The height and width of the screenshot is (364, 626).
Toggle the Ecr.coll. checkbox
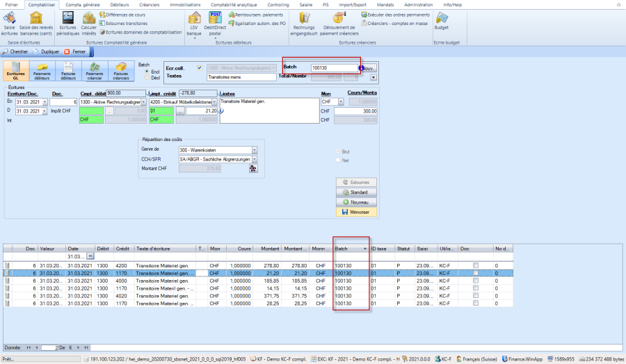point(200,67)
